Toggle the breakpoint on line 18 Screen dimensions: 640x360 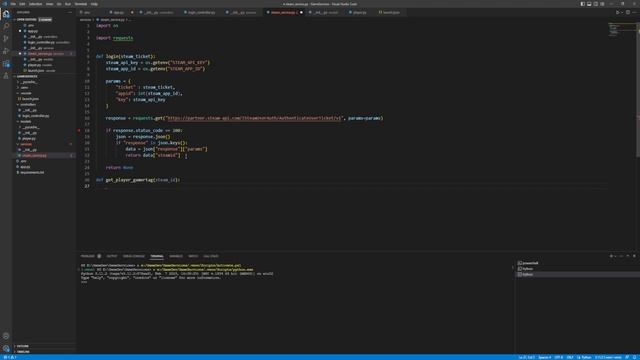pos(79,131)
